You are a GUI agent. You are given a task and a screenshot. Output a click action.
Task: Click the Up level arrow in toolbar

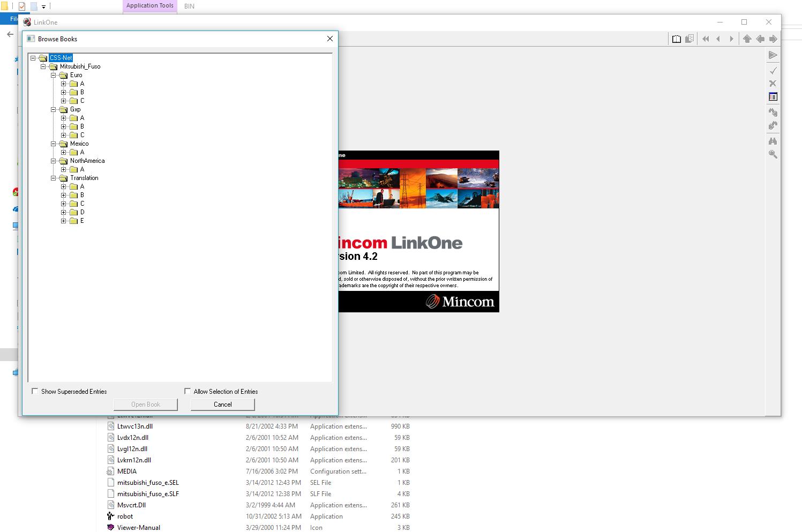click(x=747, y=39)
